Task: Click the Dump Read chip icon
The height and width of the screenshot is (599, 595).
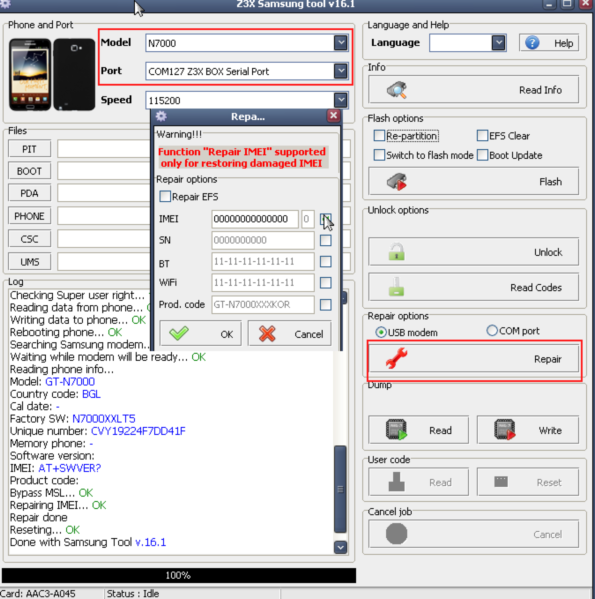Action: pyautogui.click(x=396, y=430)
